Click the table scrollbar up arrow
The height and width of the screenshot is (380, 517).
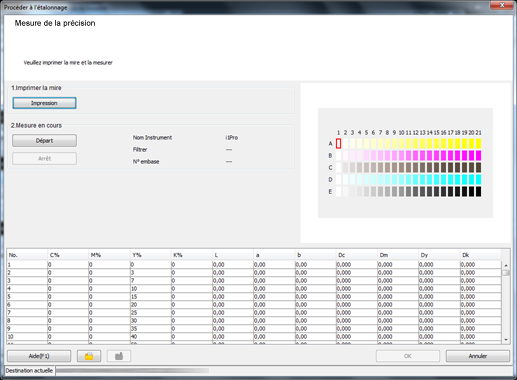pos(506,265)
